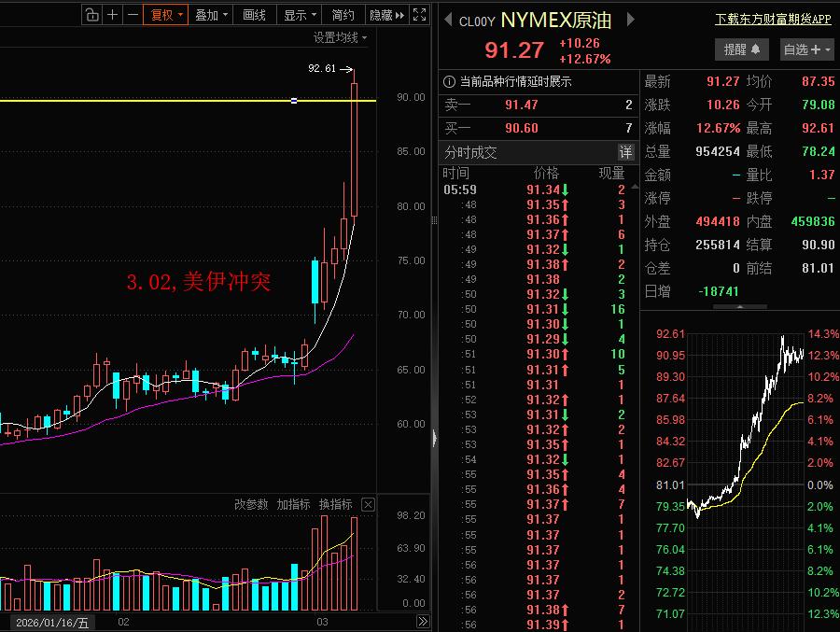Image resolution: width=840 pixels, height=632 pixels.
Task: Open the 显示 display options dropdown
Action: pos(297,15)
